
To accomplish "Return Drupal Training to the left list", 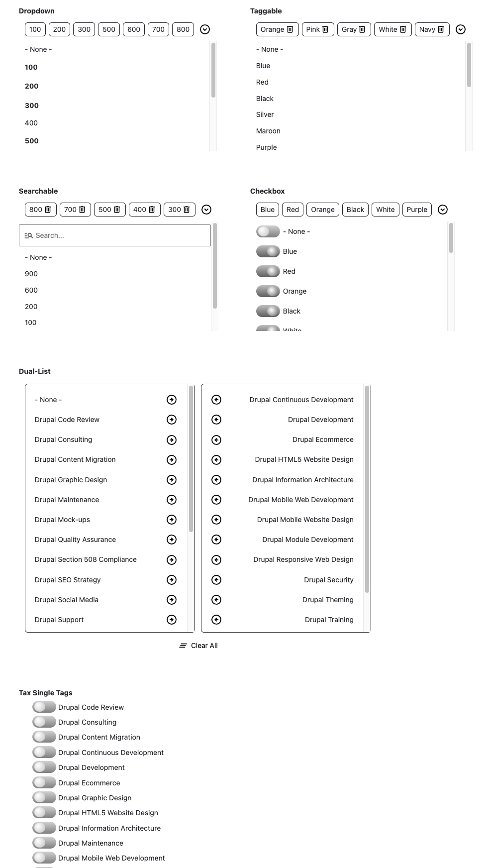I will (x=217, y=620).
